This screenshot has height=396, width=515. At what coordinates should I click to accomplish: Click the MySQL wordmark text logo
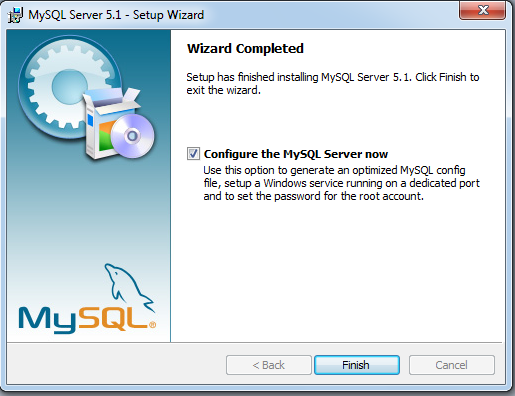point(83,320)
